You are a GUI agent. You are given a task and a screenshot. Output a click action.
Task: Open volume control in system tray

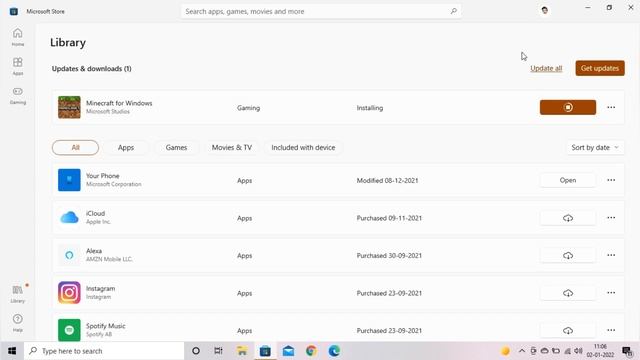(x=578, y=351)
